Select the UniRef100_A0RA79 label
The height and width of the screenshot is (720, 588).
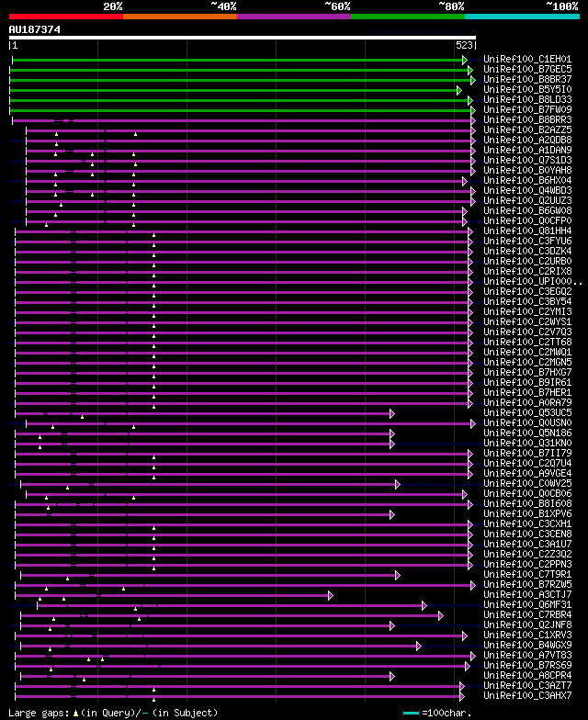tap(527, 402)
